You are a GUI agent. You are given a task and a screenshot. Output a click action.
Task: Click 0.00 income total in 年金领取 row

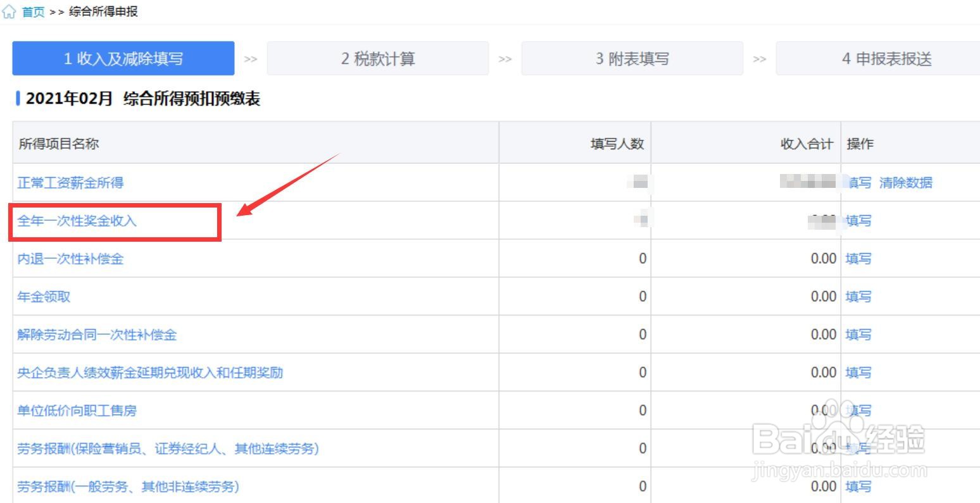pos(824,297)
